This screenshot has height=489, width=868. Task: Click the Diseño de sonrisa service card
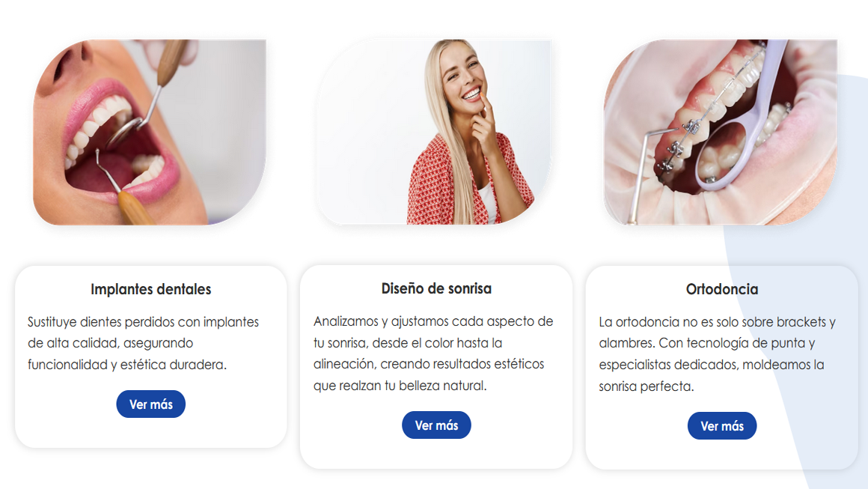[x=436, y=367]
